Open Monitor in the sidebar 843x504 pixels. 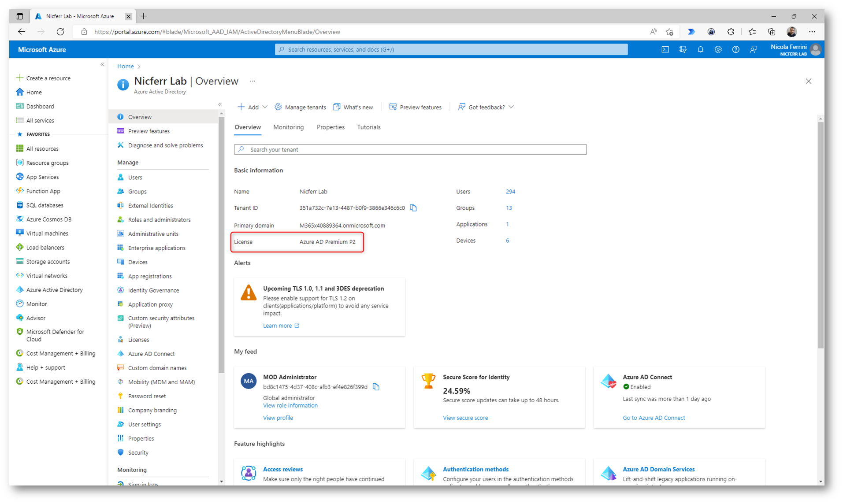point(36,304)
